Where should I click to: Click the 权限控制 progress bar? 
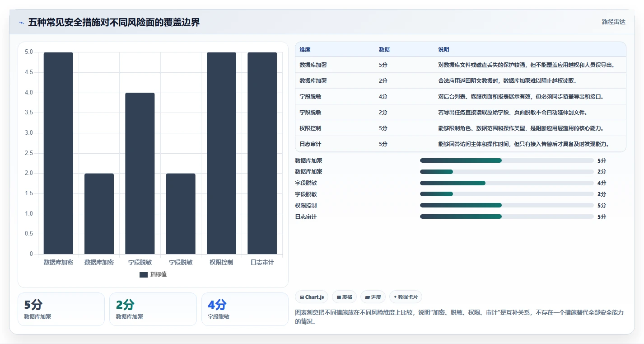click(x=507, y=205)
